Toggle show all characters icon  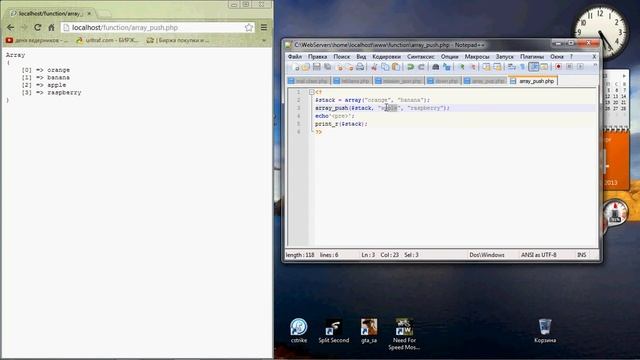click(522, 67)
